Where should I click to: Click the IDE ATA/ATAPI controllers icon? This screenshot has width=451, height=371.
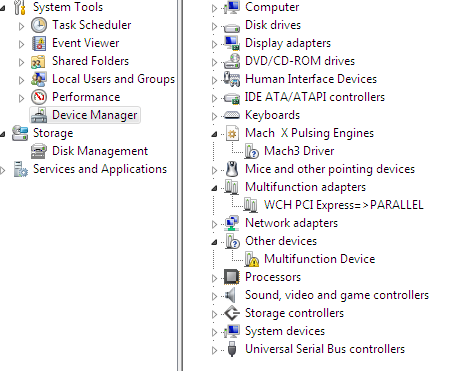232,98
